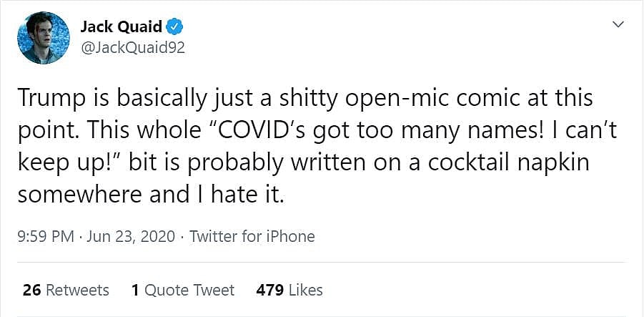View the 26 Retweets list
Image resolution: width=644 pixels, height=317 pixels.
[66, 290]
